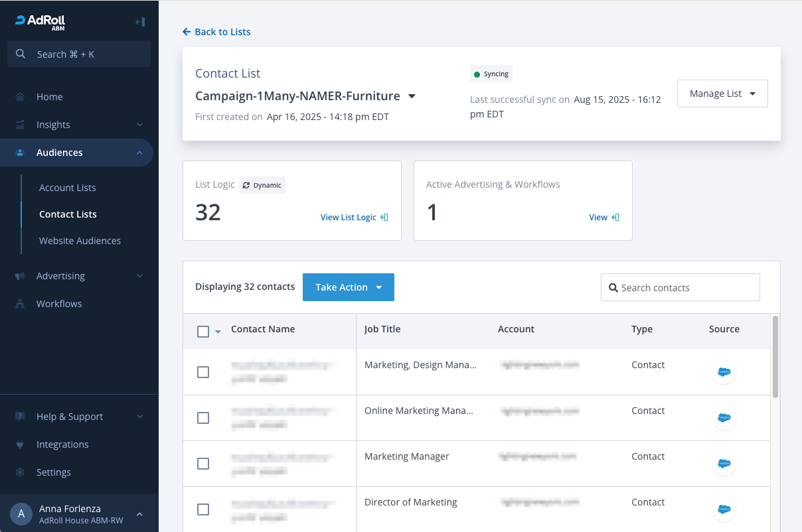Click the Settings gear icon
Image resolution: width=802 pixels, height=532 pixels.
(20, 472)
